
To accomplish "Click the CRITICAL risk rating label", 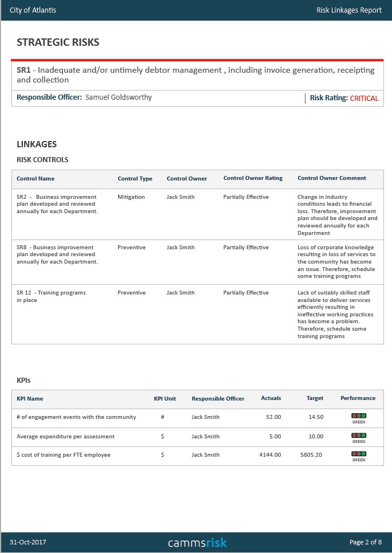I will (364, 99).
